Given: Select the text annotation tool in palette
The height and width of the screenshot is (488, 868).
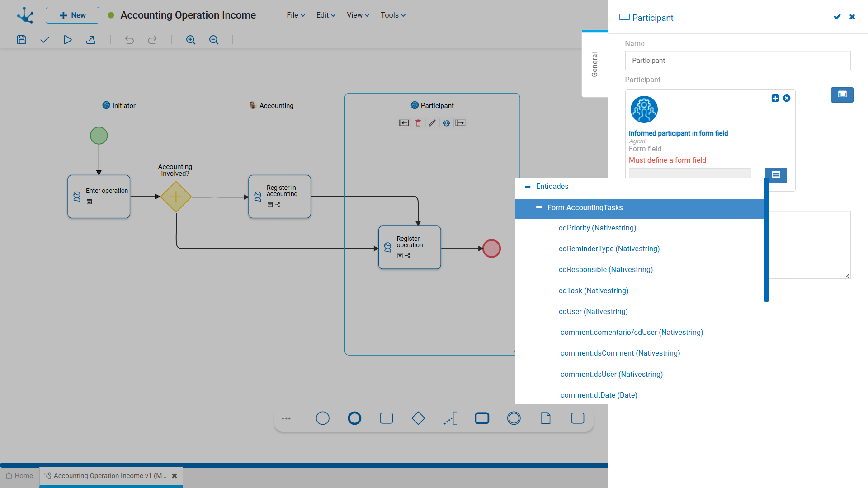Looking at the screenshot, I should coord(450,418).
